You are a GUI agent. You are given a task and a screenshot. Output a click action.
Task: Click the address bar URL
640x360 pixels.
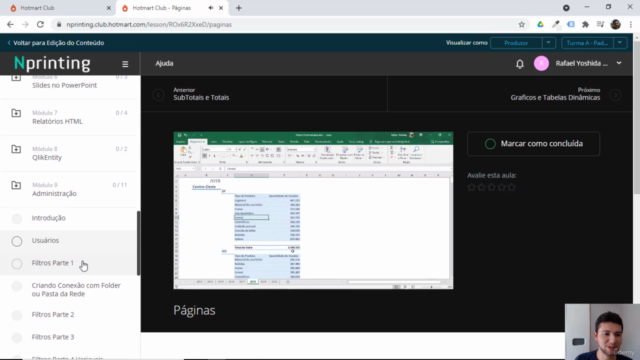[x=149, y=24]
